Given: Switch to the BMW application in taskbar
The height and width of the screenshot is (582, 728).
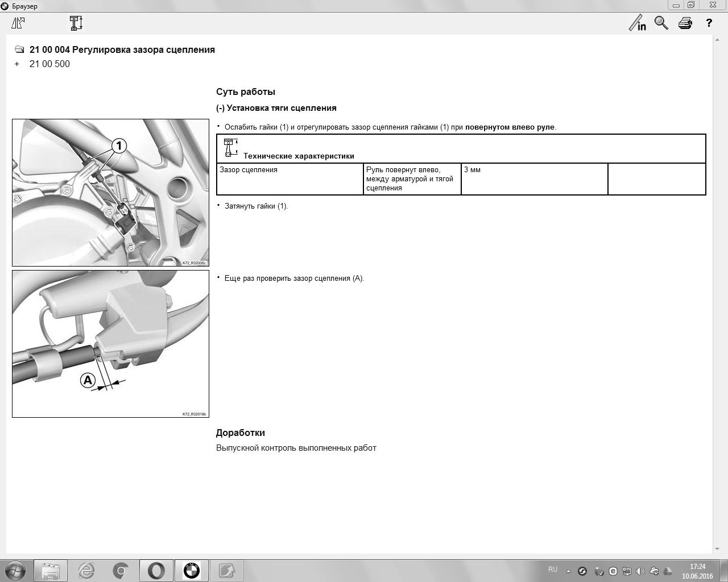Looking at the screenshot, I should pos(192,571).
